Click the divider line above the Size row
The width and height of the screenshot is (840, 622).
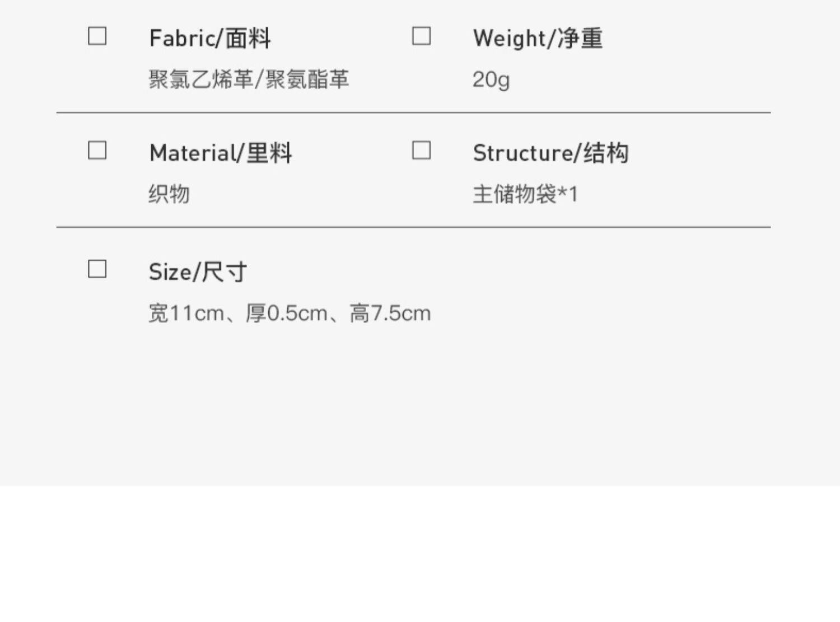coord(413,227)
